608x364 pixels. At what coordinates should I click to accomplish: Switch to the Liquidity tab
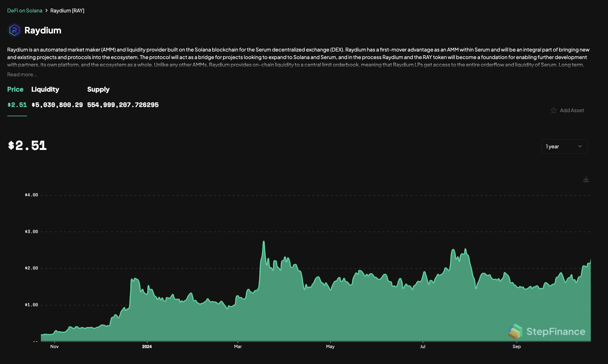[x=45, y=89]
